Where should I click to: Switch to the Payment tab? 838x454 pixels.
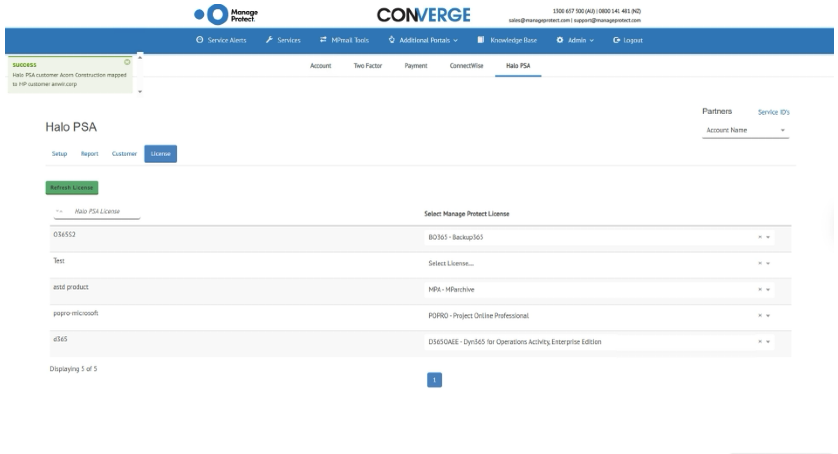[x=416, y=66]
